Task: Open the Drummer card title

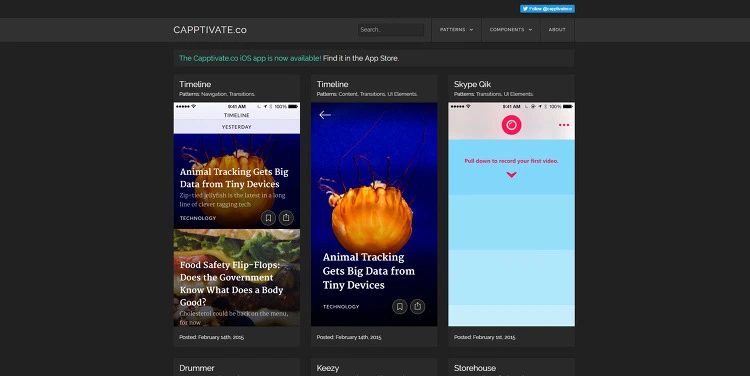Action: click(197, 368)
